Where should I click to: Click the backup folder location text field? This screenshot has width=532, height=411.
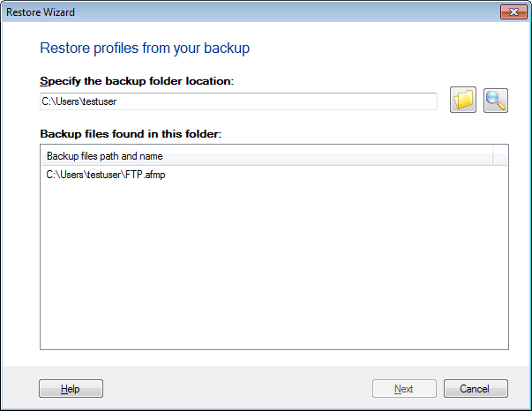coord(238,101)
